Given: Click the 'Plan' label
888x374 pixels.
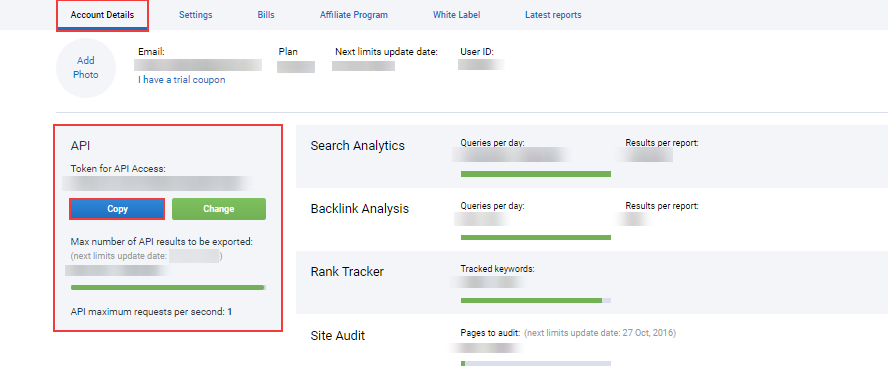Looking at the screenshot, I should pos(288,52).
